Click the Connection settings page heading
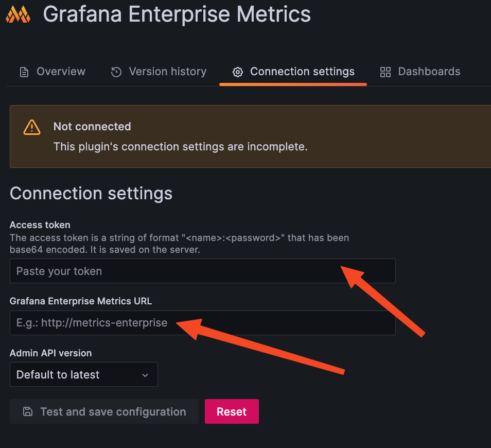This screenshot has width=491, height=448. tap(91, 194)
